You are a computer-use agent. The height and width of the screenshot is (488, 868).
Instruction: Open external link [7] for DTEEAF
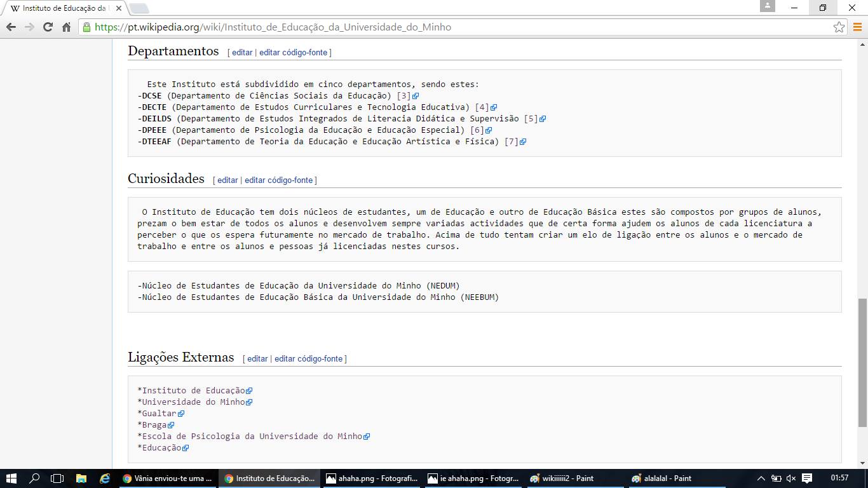(x=515, y=142)
